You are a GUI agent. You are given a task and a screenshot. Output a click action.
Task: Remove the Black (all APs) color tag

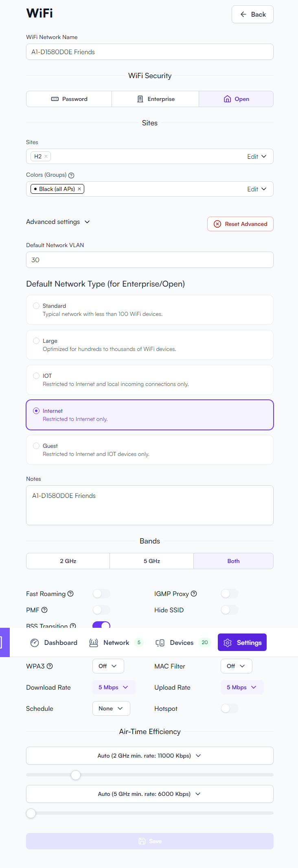coord(79,189)
